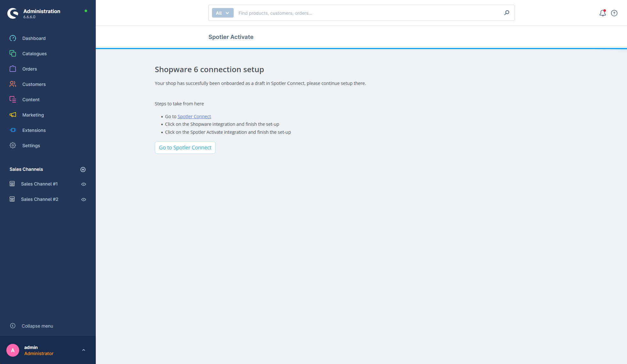The image size is (627, 364).
Task: Expand the admin user menu chevron
Action: 84,350
